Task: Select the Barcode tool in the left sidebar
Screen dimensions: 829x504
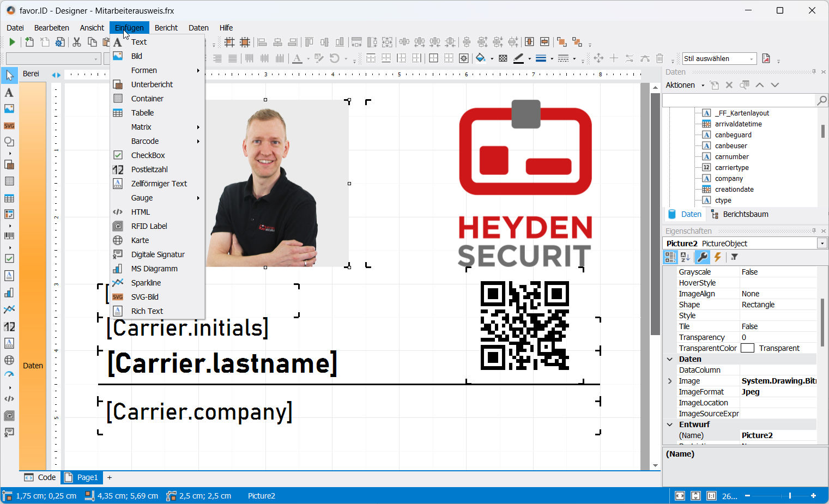Action: click(9, 236)
